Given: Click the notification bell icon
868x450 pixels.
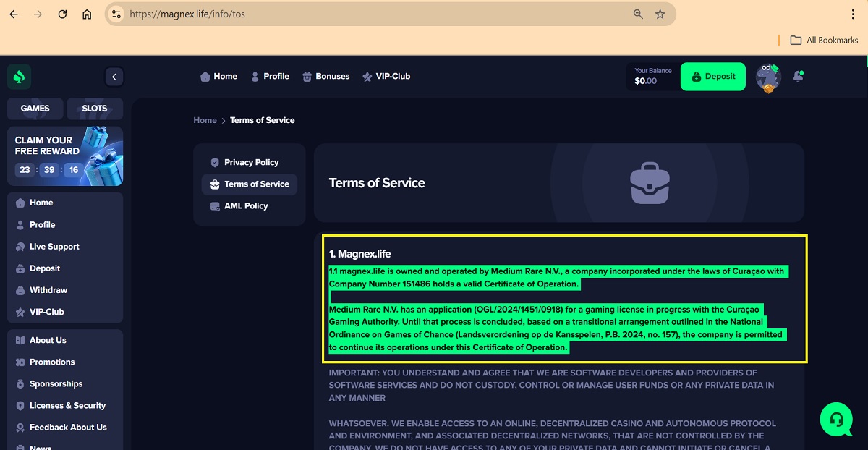Looking at the screenshot, I should (x=798, y=77).
